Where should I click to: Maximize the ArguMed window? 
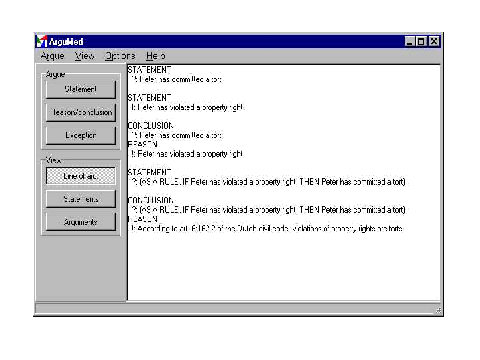point(421,41)
